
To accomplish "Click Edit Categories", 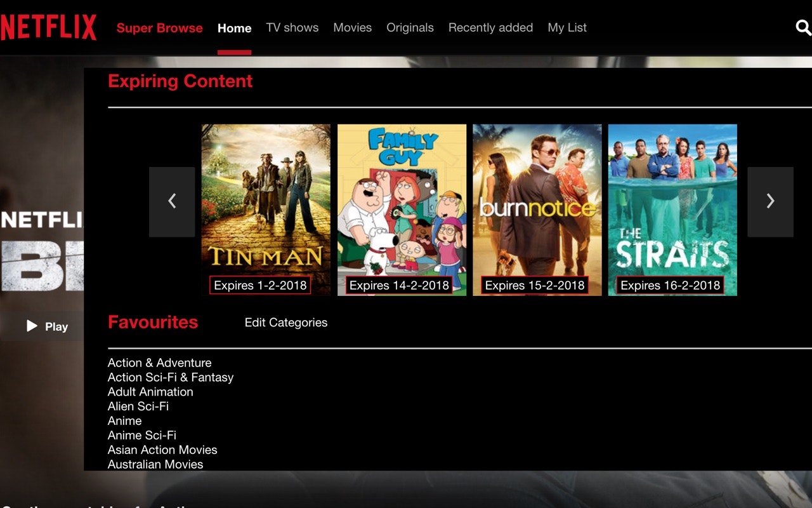I will [285, 323].
